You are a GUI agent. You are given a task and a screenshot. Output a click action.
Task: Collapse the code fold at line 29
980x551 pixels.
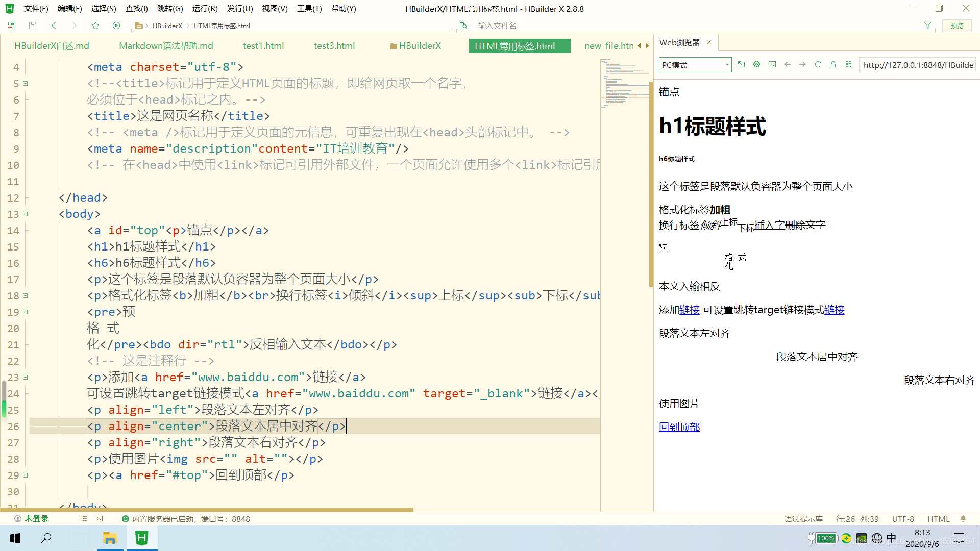pyautogui.click(x=25, y=475)
